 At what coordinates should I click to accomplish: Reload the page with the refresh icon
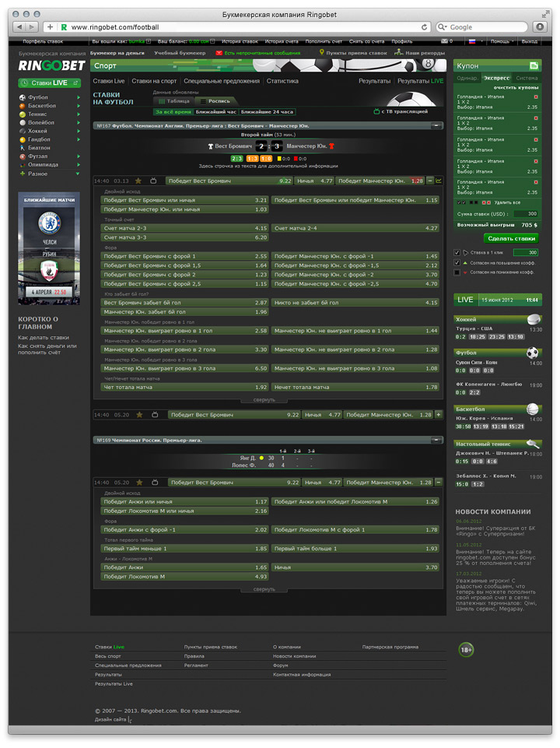point(424,27)
